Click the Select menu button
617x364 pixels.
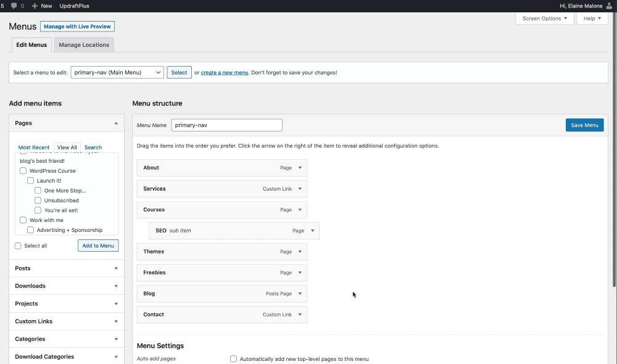(x=179, y=72)
